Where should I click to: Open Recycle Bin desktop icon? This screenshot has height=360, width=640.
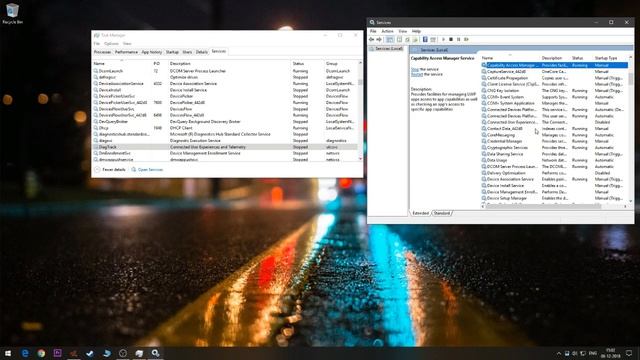[12, 13]
